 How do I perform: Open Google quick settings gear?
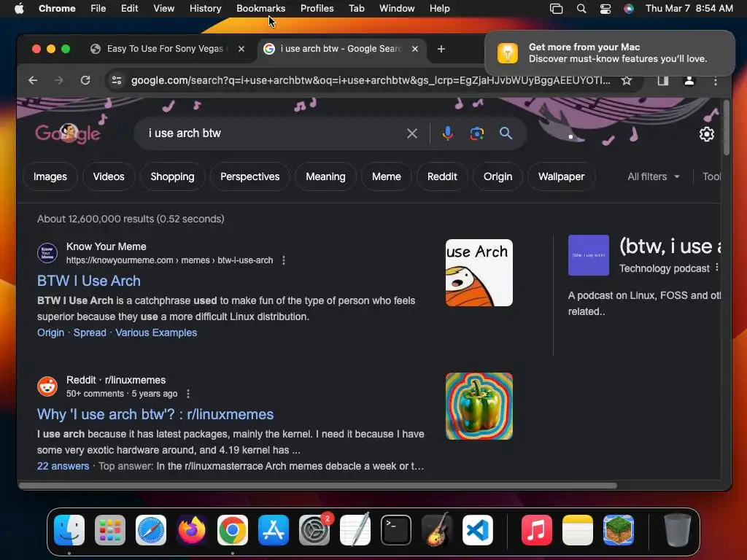[x=706, y=134]
